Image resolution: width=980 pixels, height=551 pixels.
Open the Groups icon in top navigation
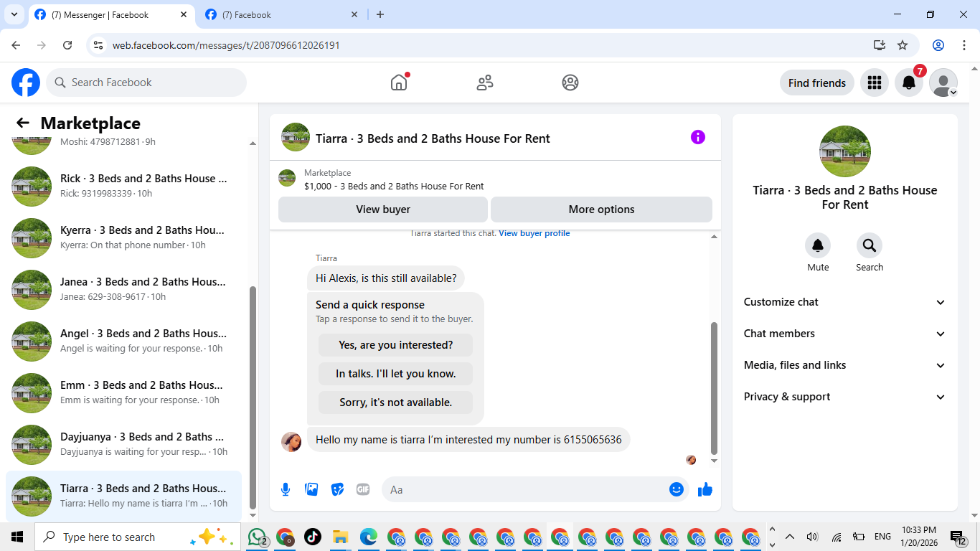click(570, 83)
